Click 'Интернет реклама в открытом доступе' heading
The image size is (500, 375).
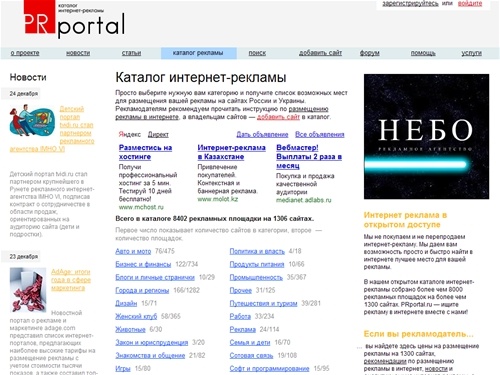tap(405, 220)
